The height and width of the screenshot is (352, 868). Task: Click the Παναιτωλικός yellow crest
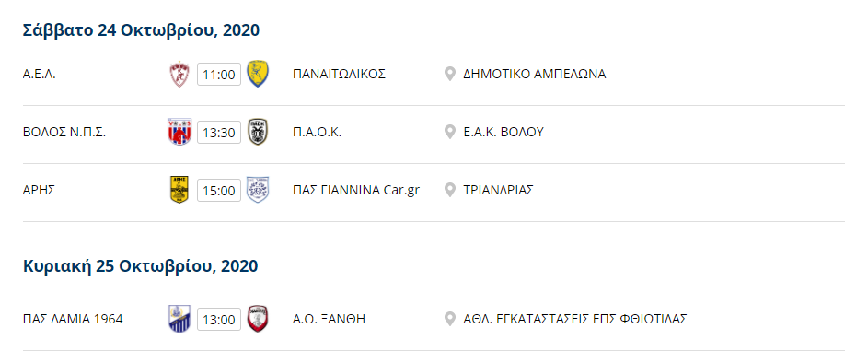258,75
